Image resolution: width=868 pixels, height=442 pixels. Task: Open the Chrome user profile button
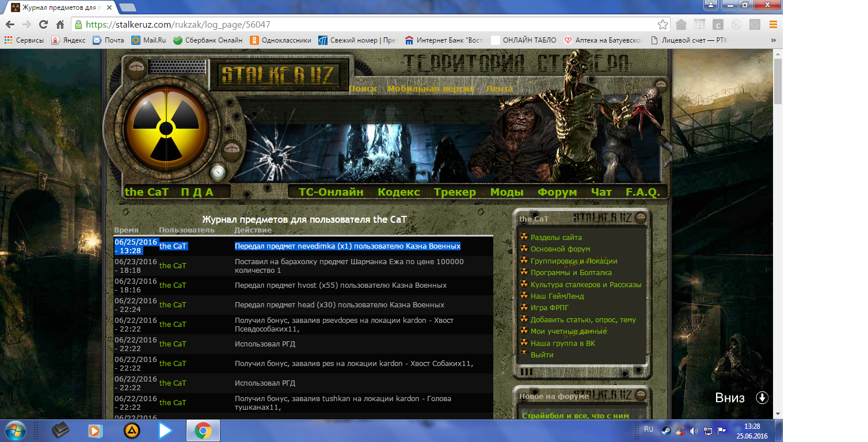(711, 5)
